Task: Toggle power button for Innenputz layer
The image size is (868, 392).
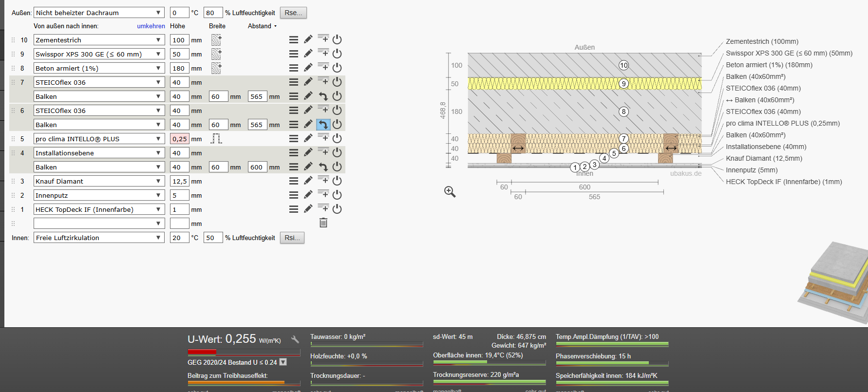Action: tap(337, 195)
